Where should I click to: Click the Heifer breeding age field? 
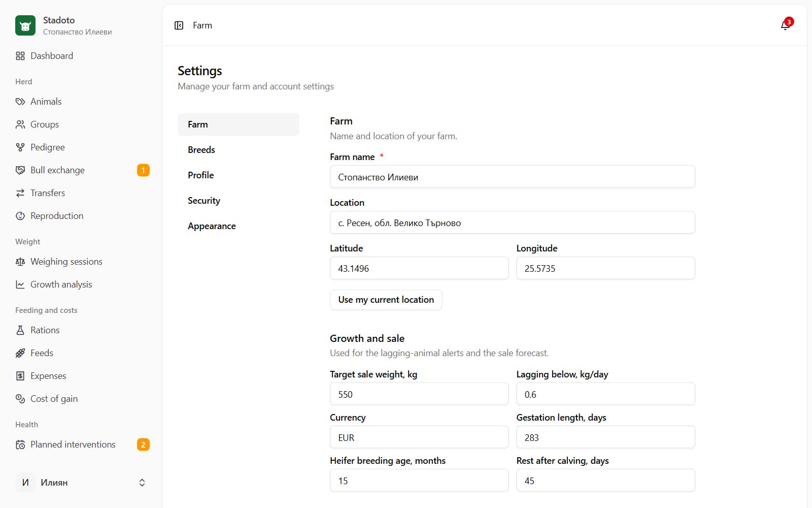click(x=419, y=481)
